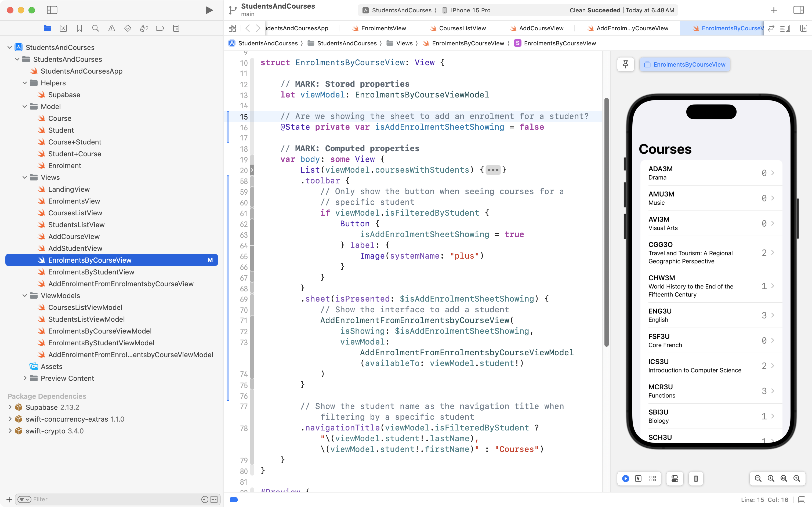The width and height of the screenshot is (812, 507).
Task: Collapse the ViewModels folder
Action: (24, 295)
